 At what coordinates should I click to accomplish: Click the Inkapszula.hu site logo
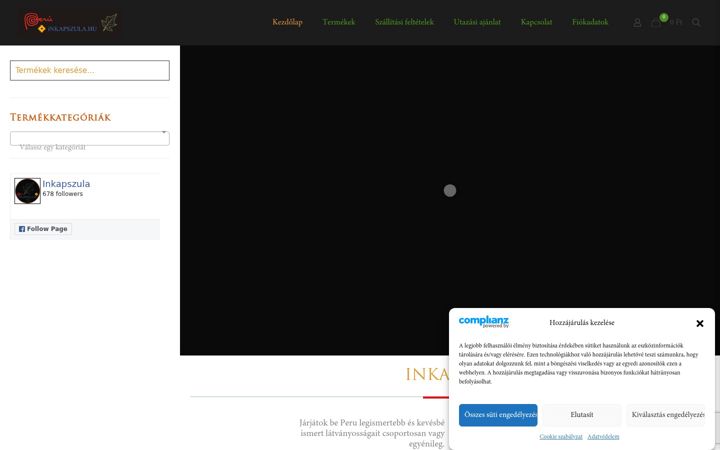(x=71, y=22)
